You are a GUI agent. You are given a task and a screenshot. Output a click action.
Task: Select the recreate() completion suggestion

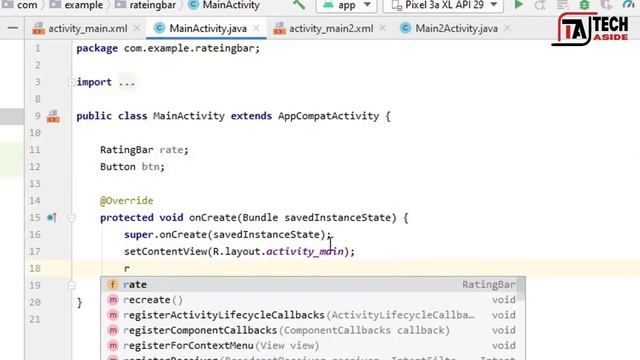[310, 300]
